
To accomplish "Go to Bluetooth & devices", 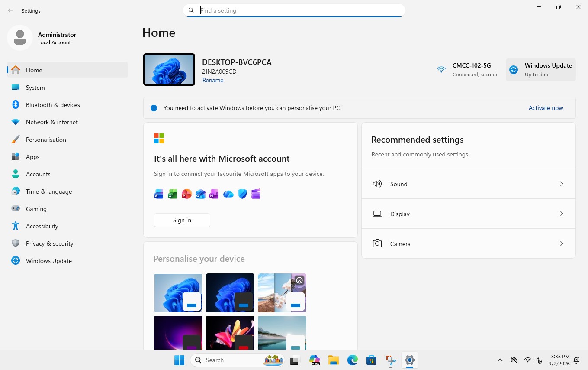I will click(67, 105).
